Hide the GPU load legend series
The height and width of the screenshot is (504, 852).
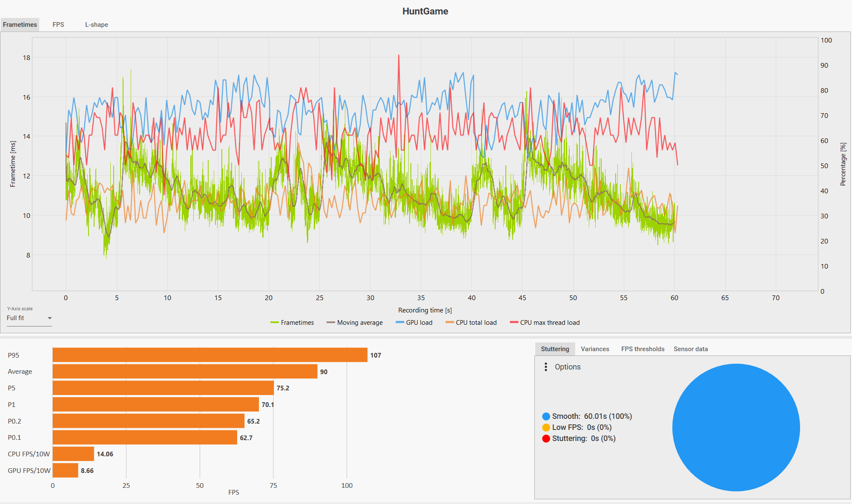414,323
